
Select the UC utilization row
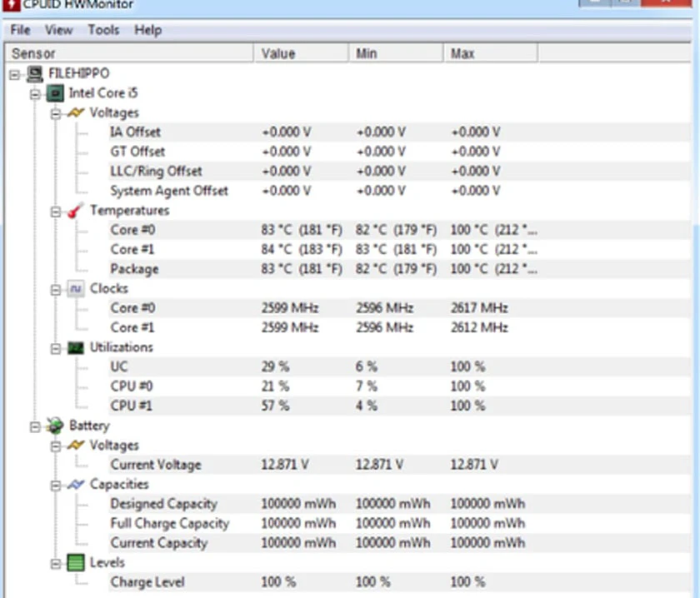(x=399, y=366)
